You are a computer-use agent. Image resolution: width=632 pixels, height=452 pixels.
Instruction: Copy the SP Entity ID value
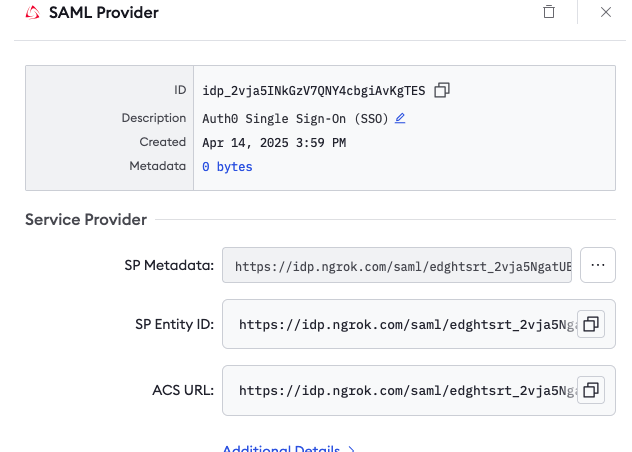click(591, 324)
